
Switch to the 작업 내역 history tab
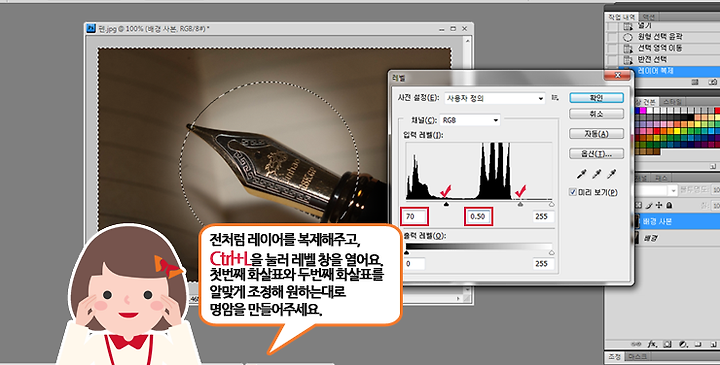coord(621,17)
